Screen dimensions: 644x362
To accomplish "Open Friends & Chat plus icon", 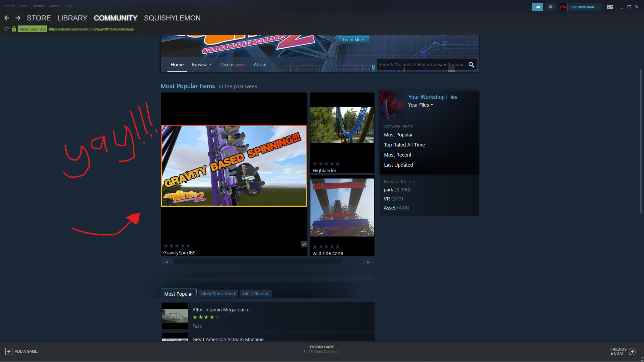I will click(632, 351).
